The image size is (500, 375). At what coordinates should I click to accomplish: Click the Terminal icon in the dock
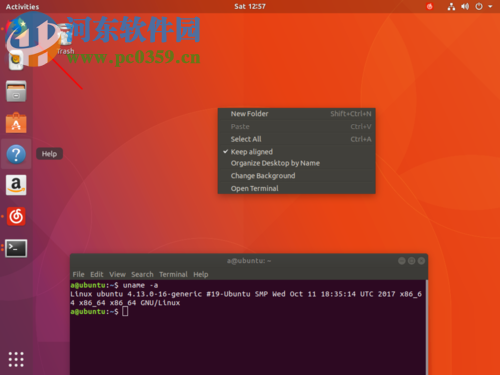pyautogui.click(x=16, y=248)
